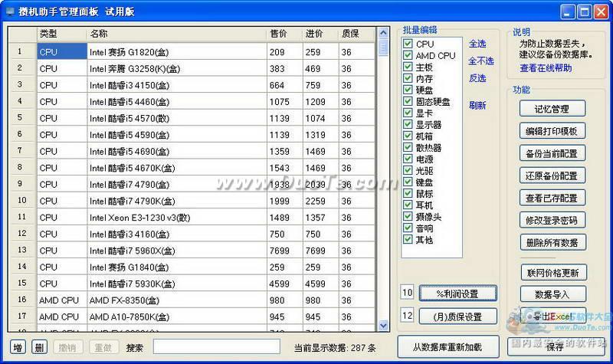613x364 pixels.
Task: Toggle the 鼠标 checkbox
Action: coord(408,193)
